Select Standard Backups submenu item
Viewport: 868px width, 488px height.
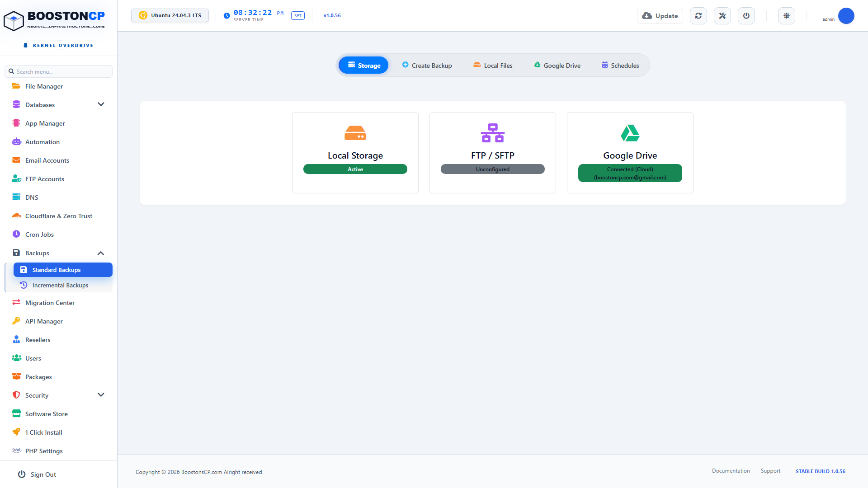(63, 270)
